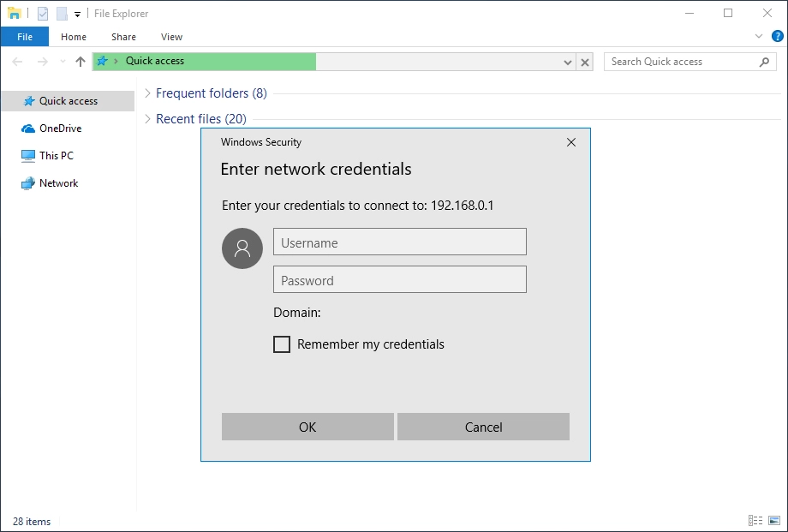
Task: Click the search magnifier icon
Action: point(764,62)
